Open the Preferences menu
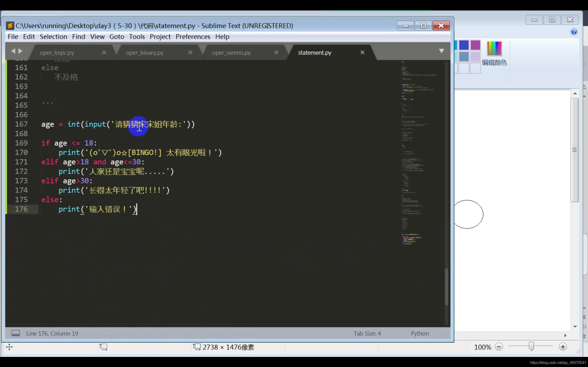Image resolution: width=588 pixels, height=367 pixels. coord(193,37)
